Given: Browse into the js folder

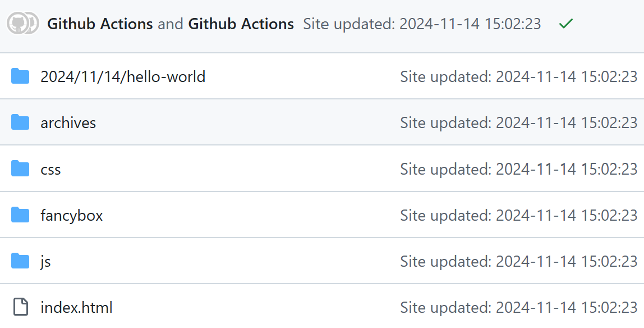Looking at the screenshot, I should coord(45,261).
